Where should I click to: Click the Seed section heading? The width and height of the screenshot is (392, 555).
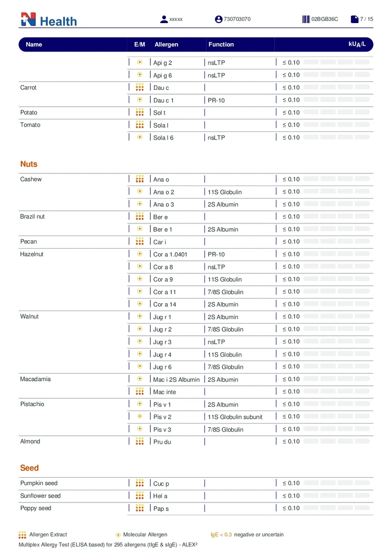[x=29, y=468]
